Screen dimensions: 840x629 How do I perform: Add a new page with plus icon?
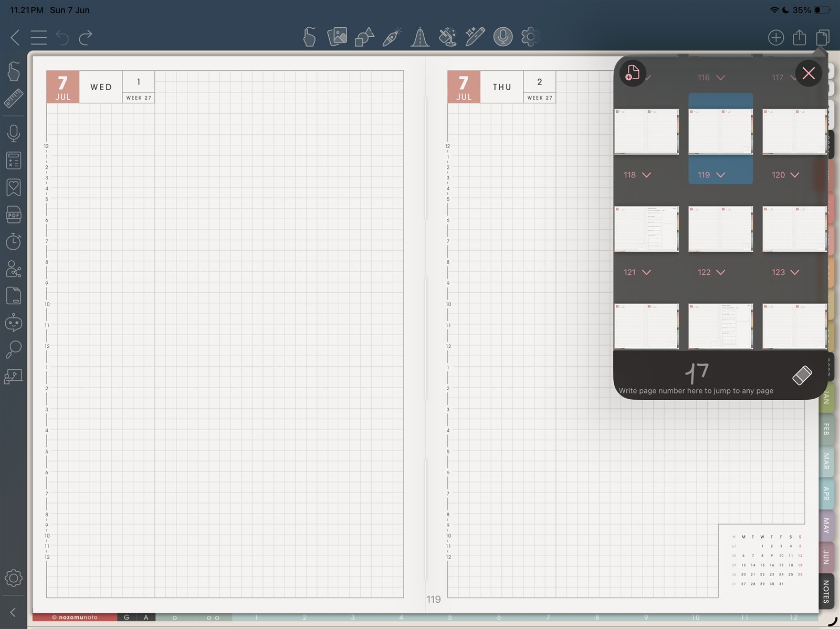(x=776, y=37)
